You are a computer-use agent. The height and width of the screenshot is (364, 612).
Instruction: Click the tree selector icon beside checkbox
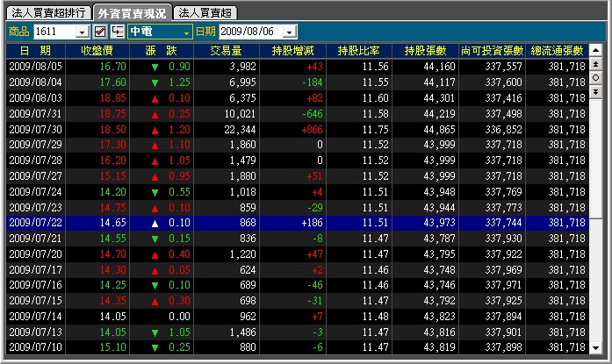tap(117, 32)
